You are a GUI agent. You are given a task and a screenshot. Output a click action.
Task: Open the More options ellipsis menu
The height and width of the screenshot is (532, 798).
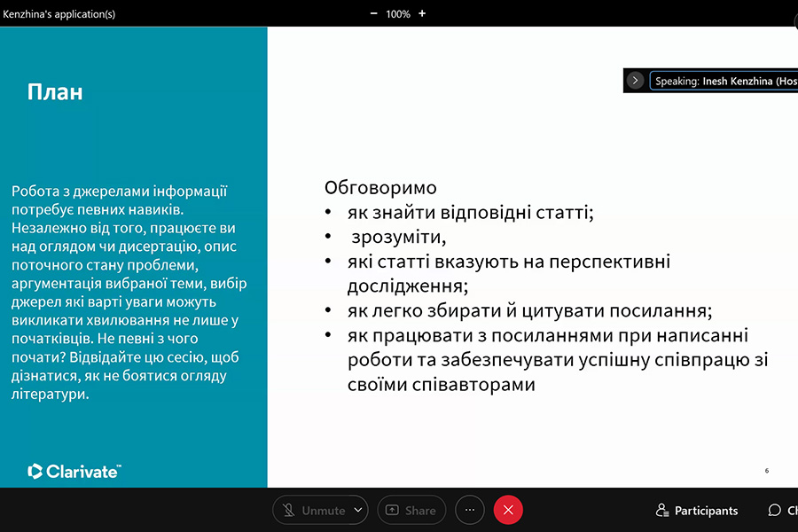tap(470, 510)
